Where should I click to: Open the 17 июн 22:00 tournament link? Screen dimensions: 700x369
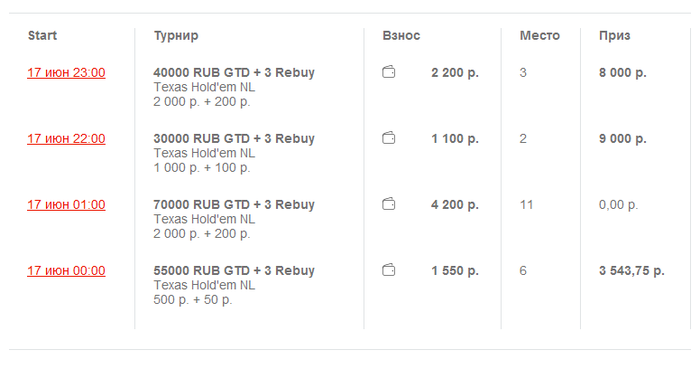coord(66,138)
